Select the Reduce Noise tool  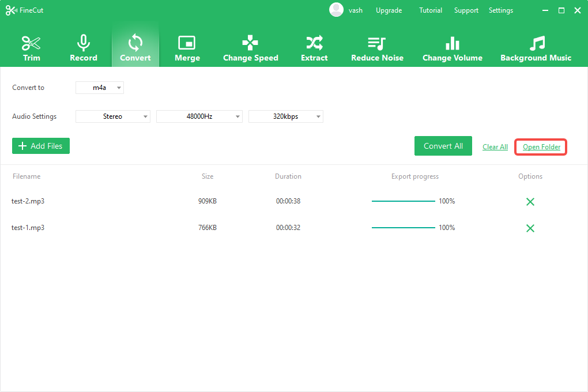point(377,48)
